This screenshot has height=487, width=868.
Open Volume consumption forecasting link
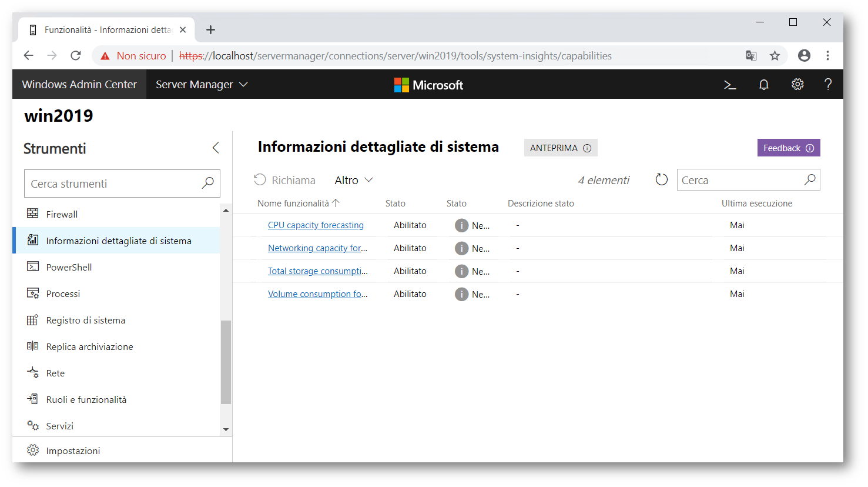coord(317,294)
